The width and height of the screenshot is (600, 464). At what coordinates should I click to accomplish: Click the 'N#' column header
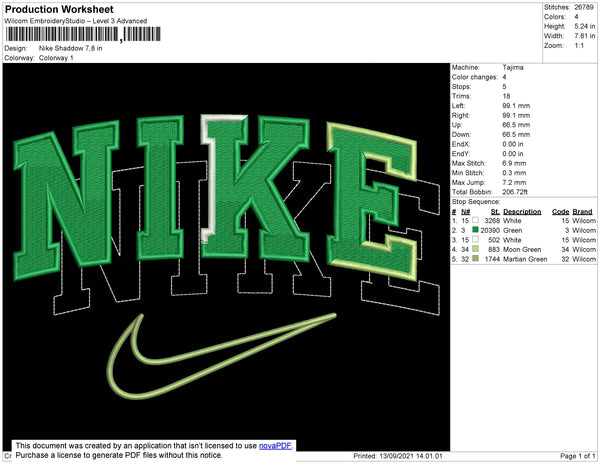tap(465, 212)
